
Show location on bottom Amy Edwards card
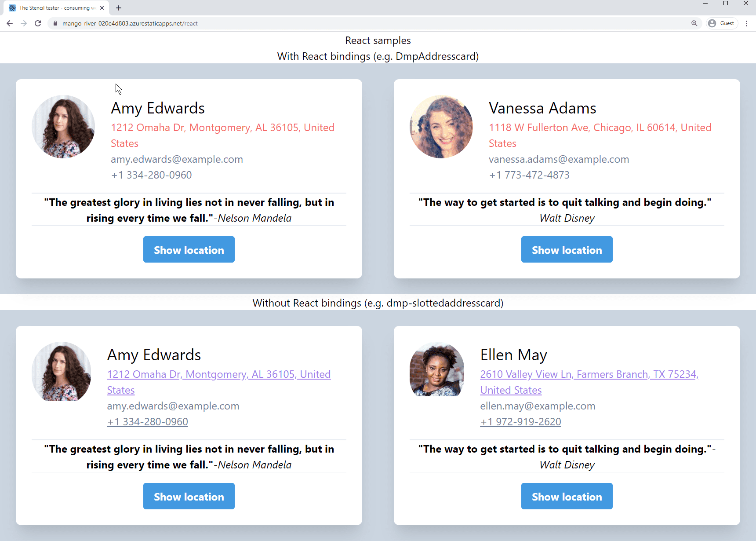coord(189,496)
